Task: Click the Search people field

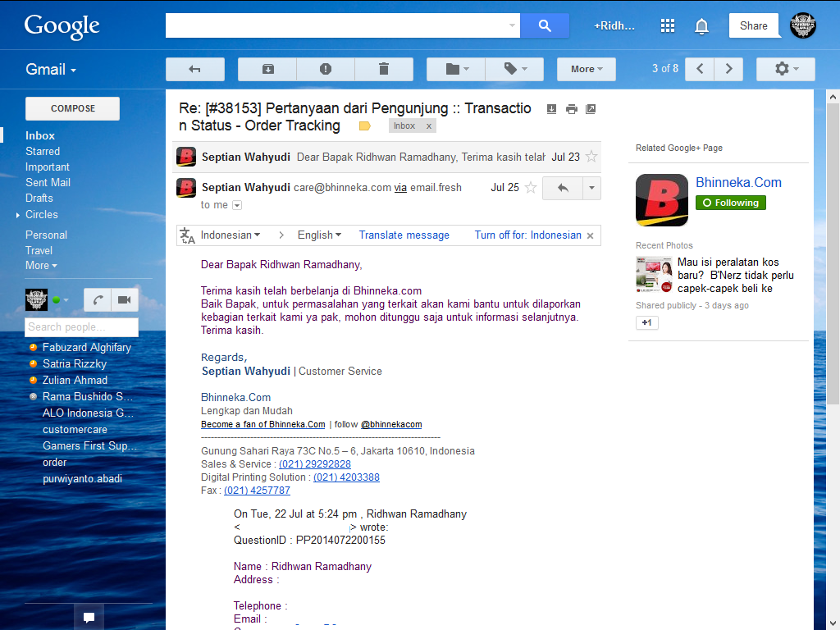Action: click(81, 326)
